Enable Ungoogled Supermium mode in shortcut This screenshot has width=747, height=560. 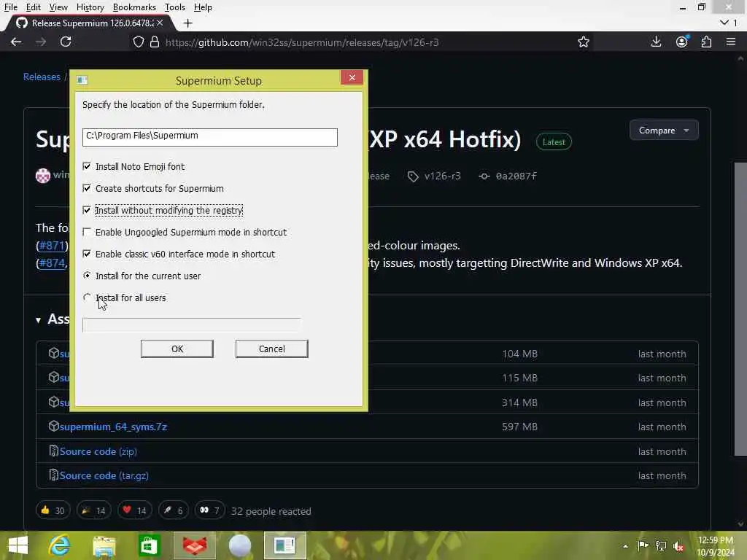tap(87, 232)
